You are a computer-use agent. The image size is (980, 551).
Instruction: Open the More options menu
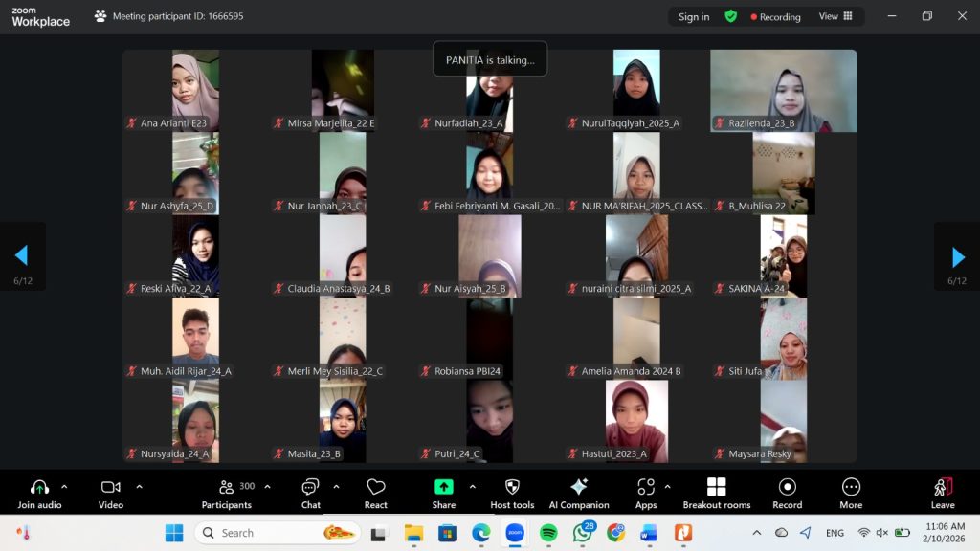(851, 493)
